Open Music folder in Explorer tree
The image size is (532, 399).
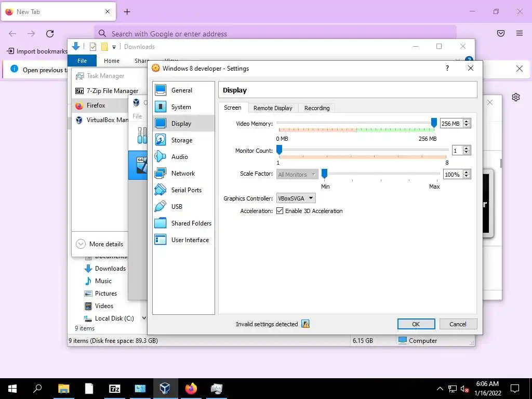pos(98,281)
